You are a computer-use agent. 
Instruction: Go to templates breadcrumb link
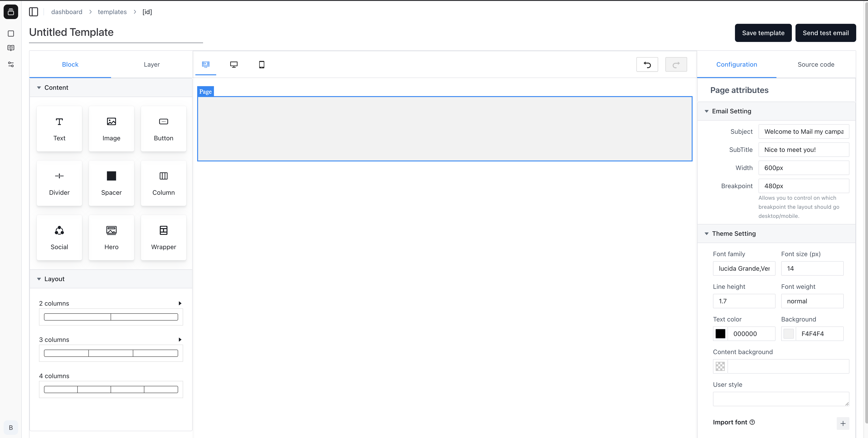112,12
